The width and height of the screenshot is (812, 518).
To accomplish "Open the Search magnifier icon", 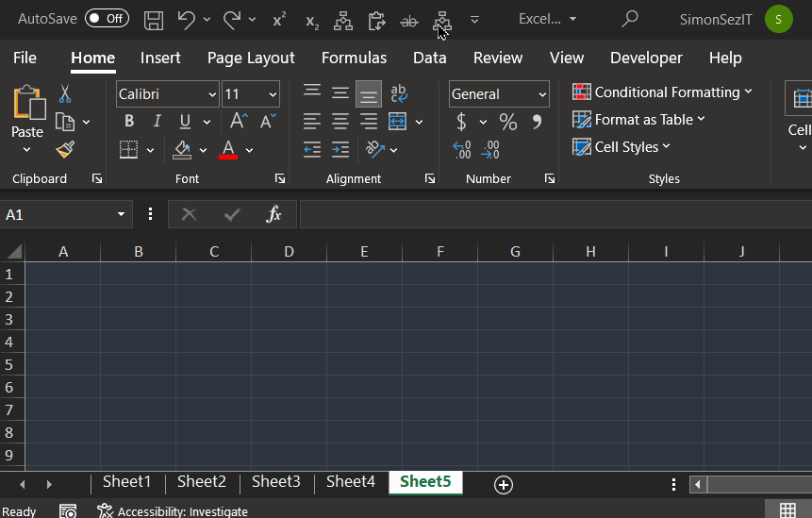I will [630, 19].
